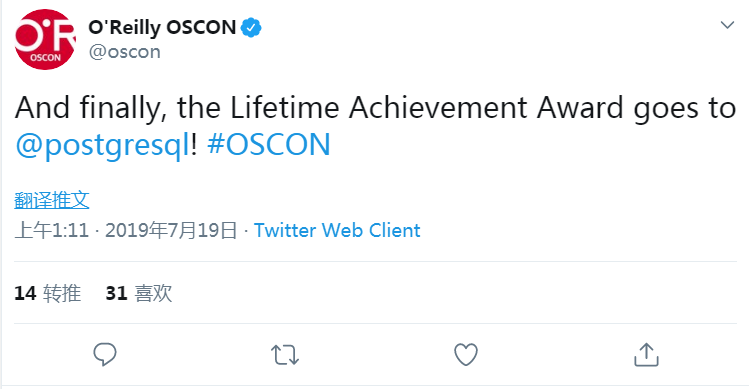
Task: Click the blue verified badge
Action: coord(251,28)
